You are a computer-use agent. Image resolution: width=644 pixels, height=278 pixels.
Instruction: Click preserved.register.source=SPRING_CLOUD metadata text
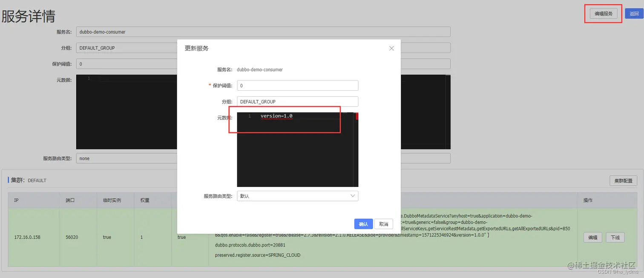click(x=258, y=255)
